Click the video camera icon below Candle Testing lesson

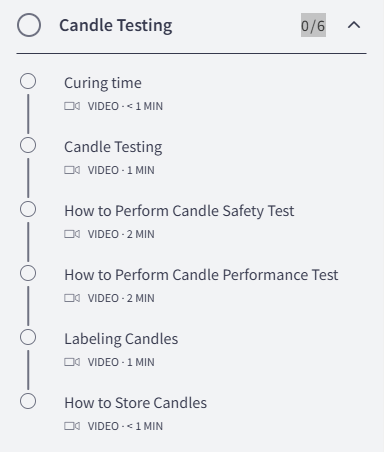pyautogui.click(x=72, y=170)
